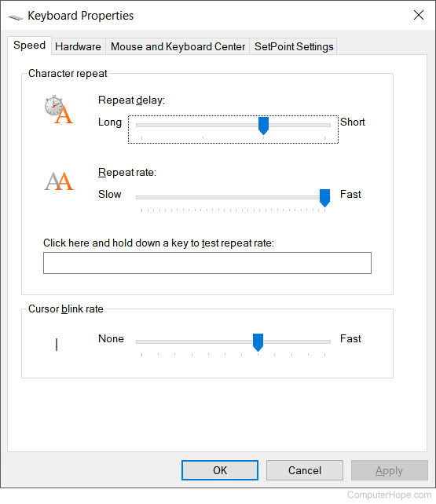436x504 pixels.
Task: Click the greyed Apply button
Action: point(390,470)
